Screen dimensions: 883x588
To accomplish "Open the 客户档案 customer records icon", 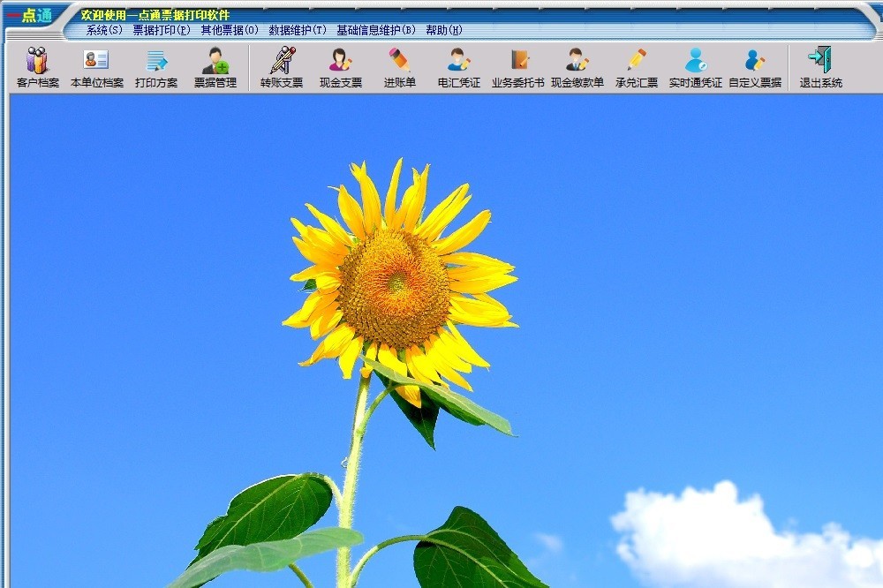I will (x=38, y=67).
